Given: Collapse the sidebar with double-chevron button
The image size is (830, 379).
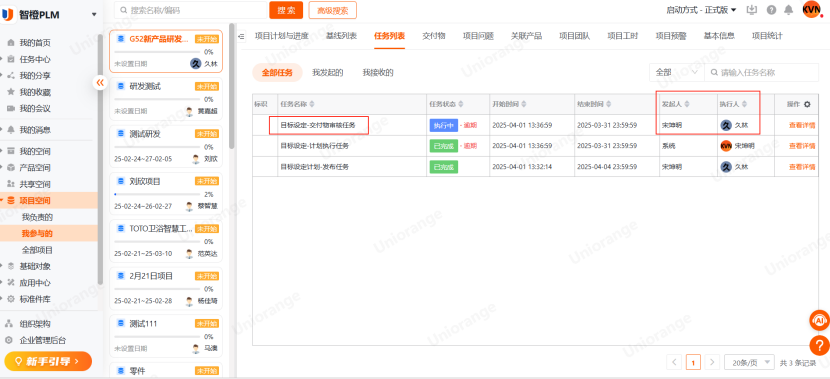Looking at the screenshot, I should pos(100,82).
